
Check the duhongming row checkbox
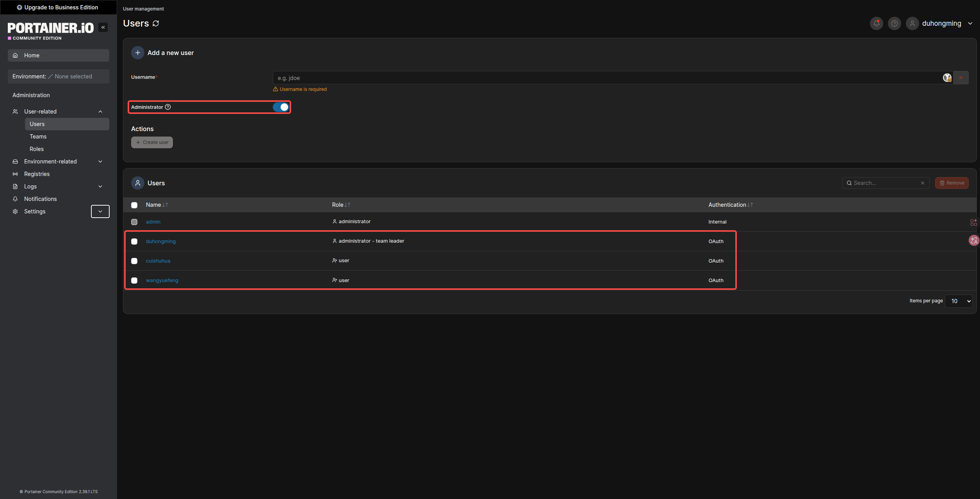coord(134,242)
